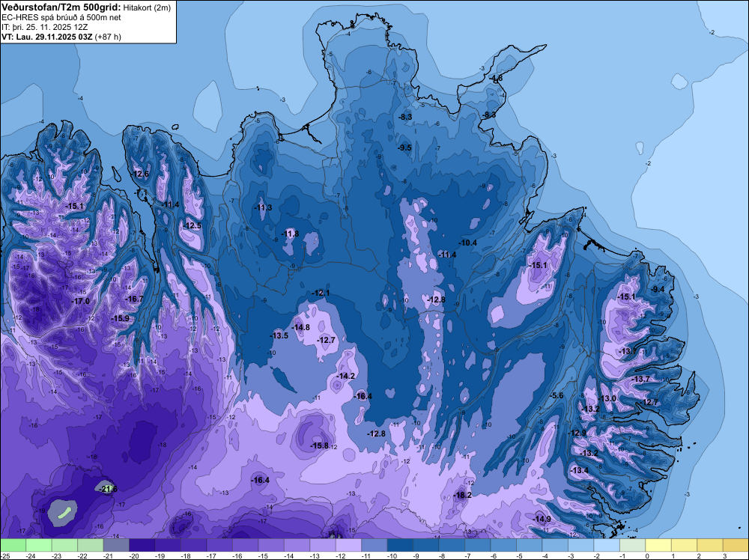Screen dimensions: 749x560
Task: Click the -12.6 temperature value
Action: click(x=140, y=174)
